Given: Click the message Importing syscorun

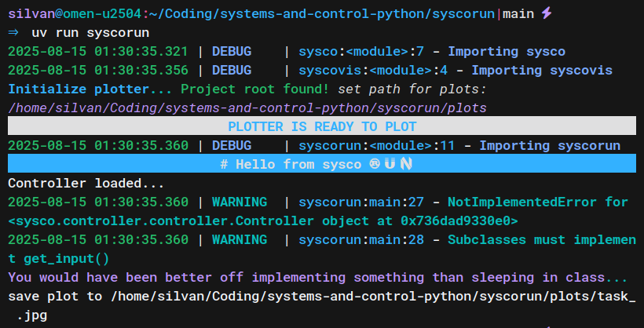Looking at the screenshot, I should [550, 146].
